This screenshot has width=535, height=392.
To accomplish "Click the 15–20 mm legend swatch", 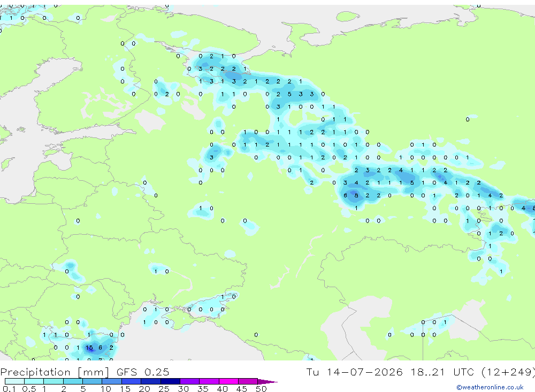I will pos(131,381).
